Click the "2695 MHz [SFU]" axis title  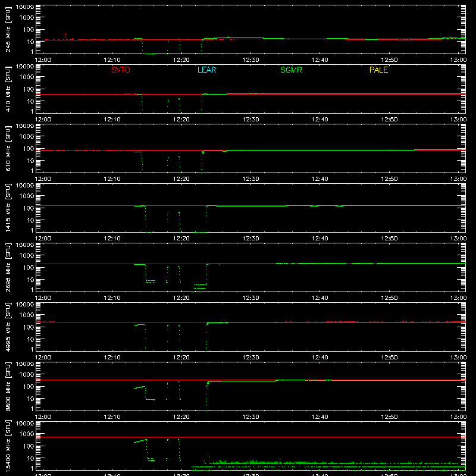(x=8, y=267)
